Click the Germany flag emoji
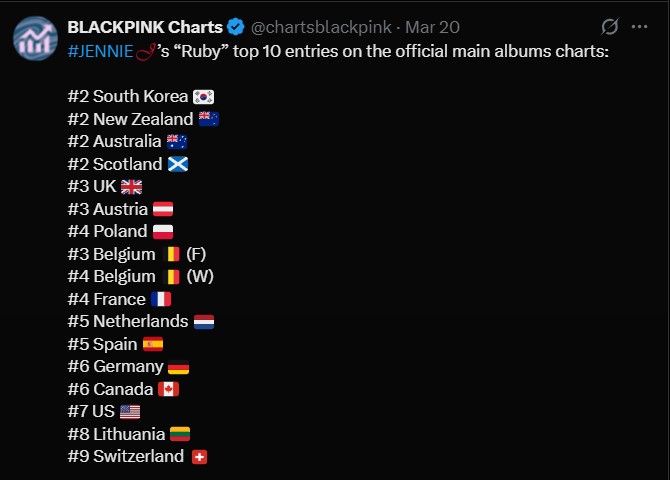The width and height of the screenshot is (670, 480). [x=179, y=367]
